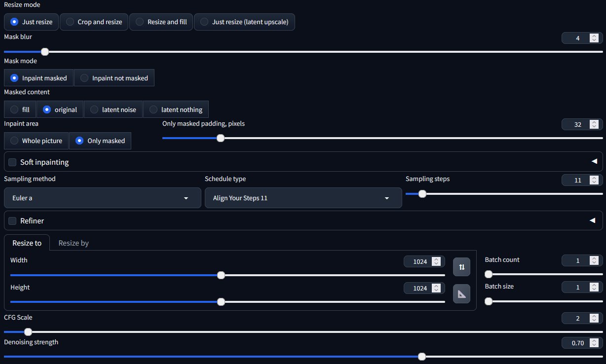Click the Width slider handle
Viewport: 606px width, 364px height.
coord(221,275)
